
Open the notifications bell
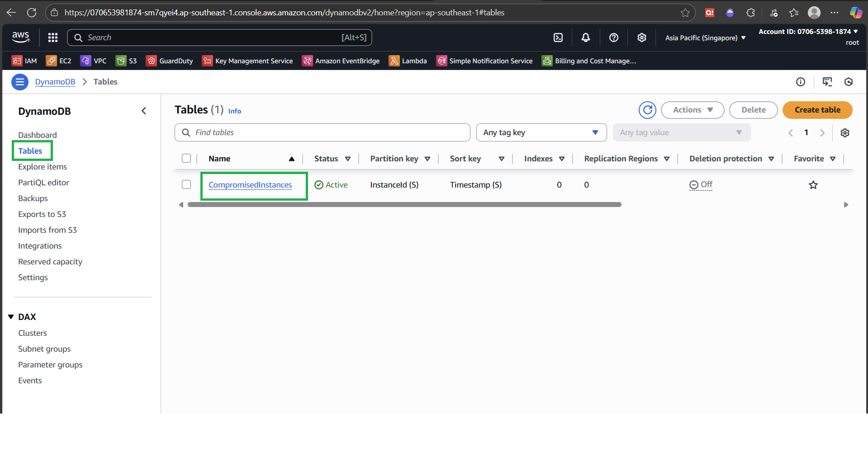tap(586, 38)
